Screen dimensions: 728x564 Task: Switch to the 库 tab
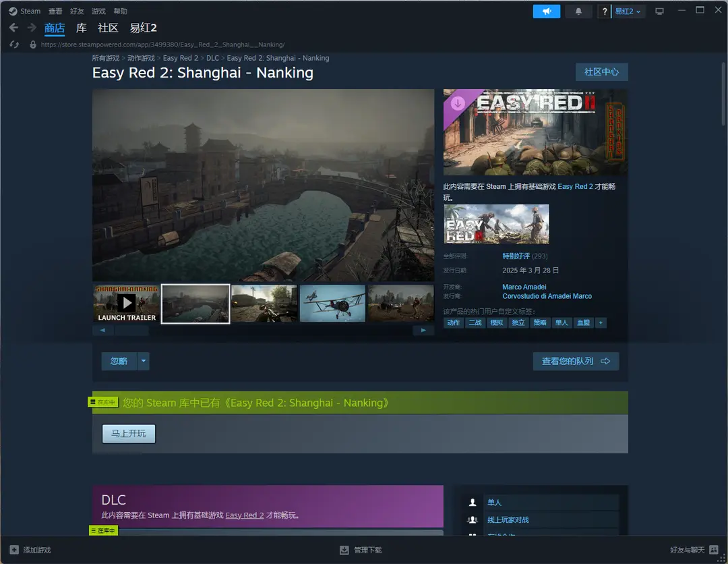(x=82, y=28)
